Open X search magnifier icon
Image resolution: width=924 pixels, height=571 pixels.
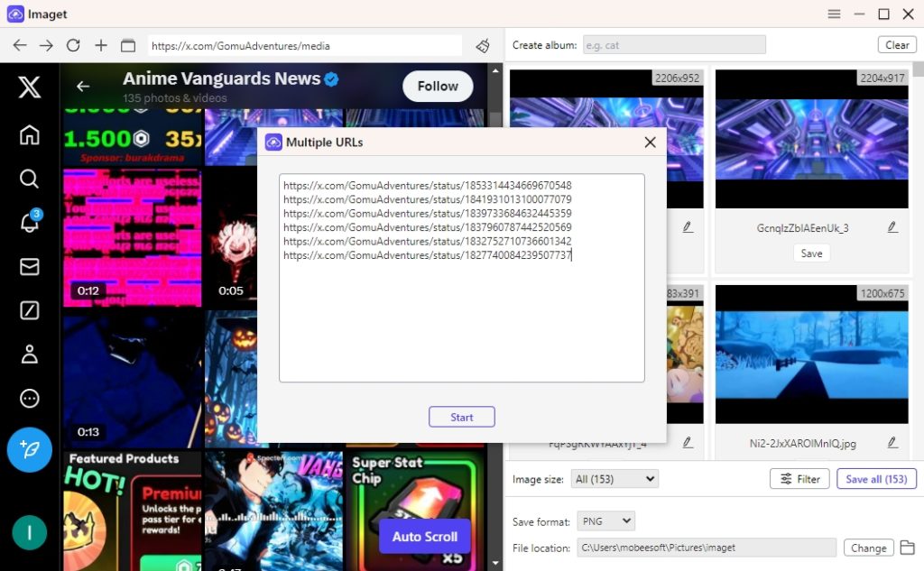(x=30, y=179)
